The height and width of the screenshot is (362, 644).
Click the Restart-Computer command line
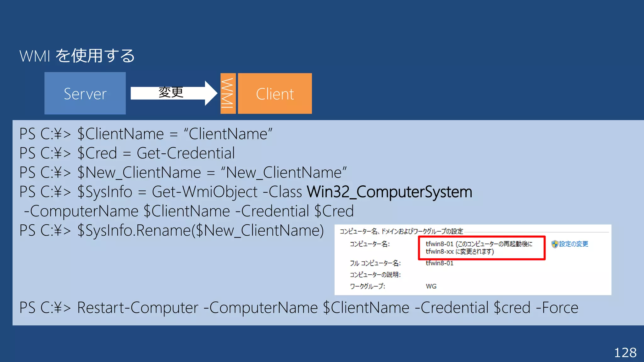tap(299, 308)
